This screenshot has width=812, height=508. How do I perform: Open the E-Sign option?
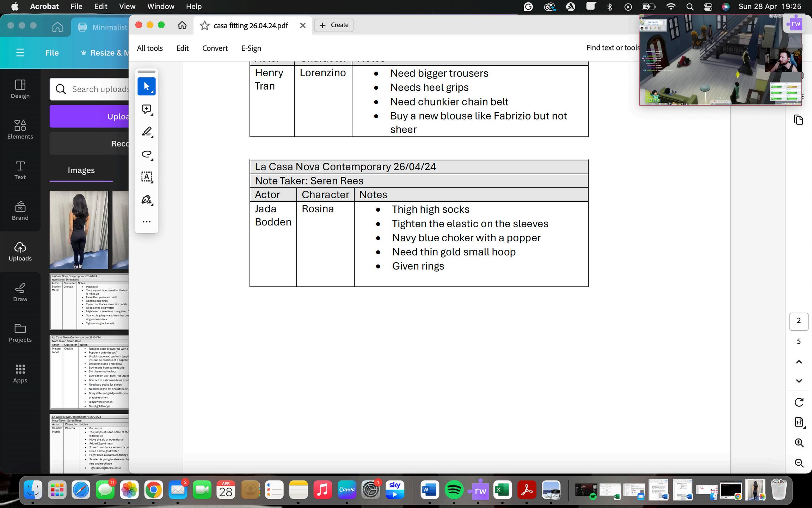[251, 48]
